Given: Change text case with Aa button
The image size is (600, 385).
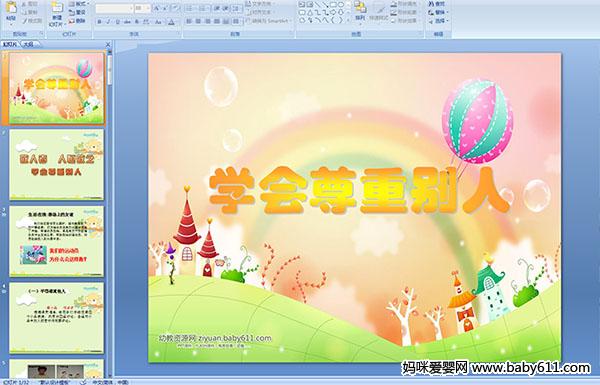Looking at the screenshot, I should (158, 22).
